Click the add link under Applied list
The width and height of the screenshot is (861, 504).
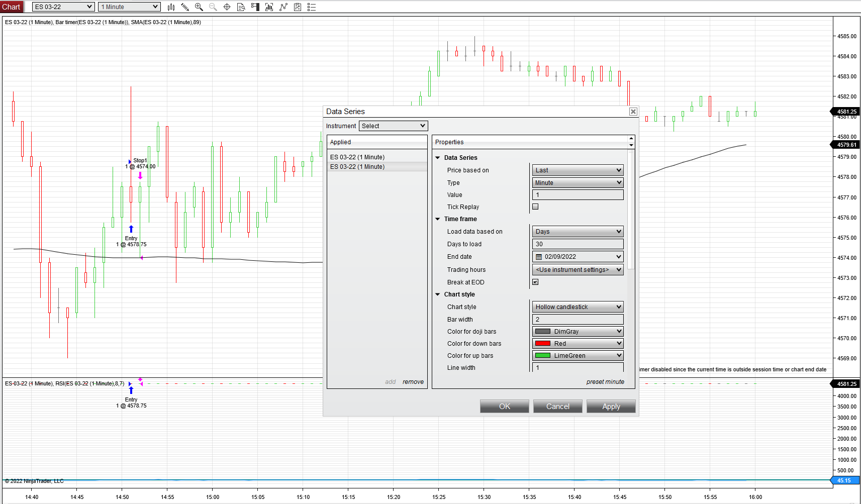tap(391, 382)
